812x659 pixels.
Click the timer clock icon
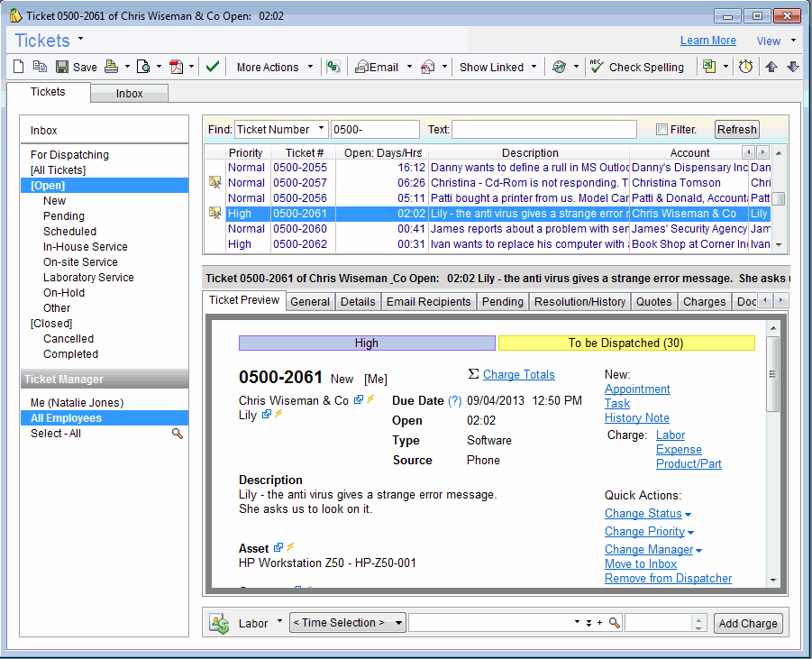[745, 67]
